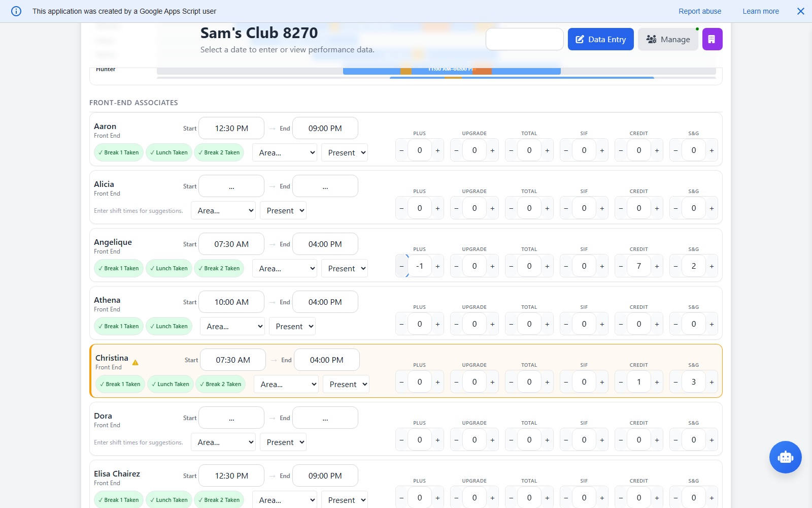Open the Learn more link

coord(760,11)
